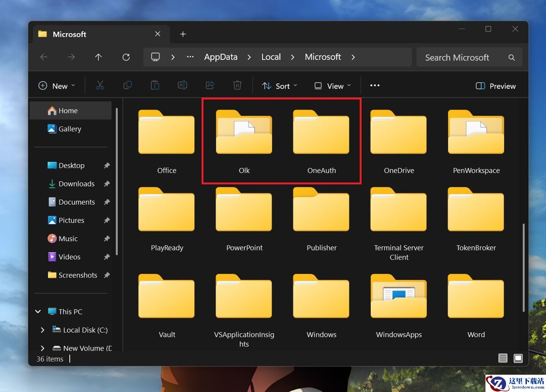Click the Rename icon in toolbar
This screenshot has width=546, height=392.
click(182, 85)
